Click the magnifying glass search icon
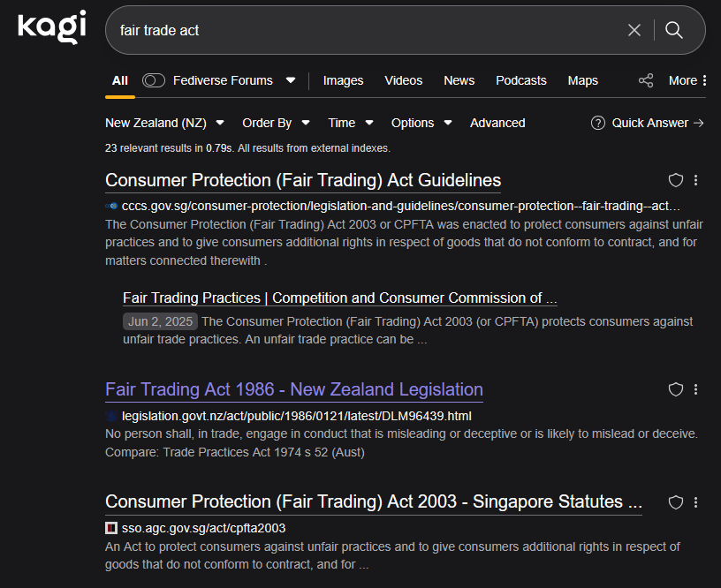Screen dimensions: 721x588 [x=674, y=30]
